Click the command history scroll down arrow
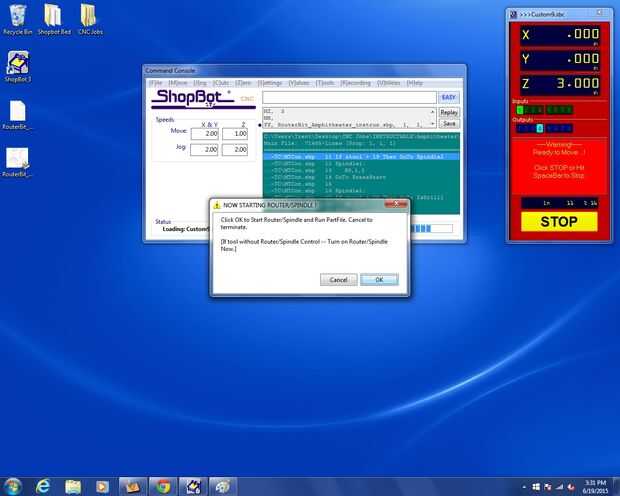 pos(432,124)
